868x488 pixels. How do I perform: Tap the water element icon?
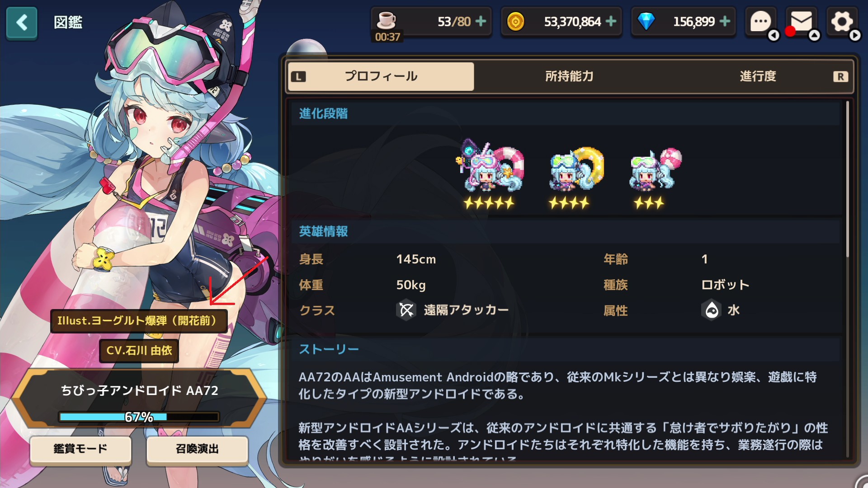pos(712,310)
